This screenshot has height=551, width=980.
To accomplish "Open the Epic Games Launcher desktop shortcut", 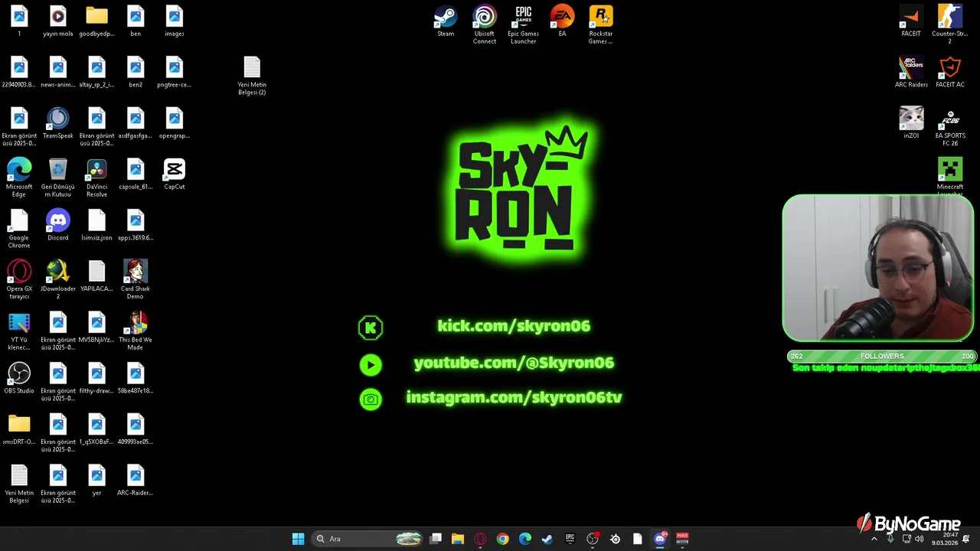I will click(524, 25).
